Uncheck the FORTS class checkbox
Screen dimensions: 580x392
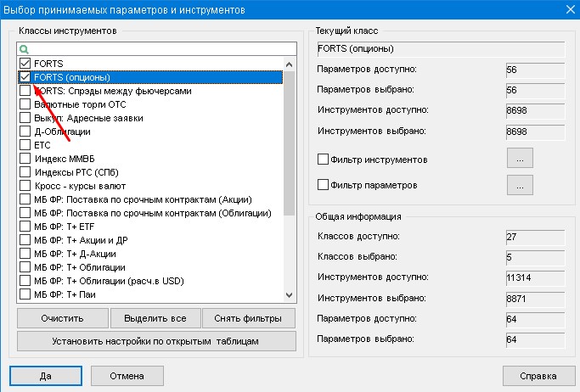coord(25,64)
